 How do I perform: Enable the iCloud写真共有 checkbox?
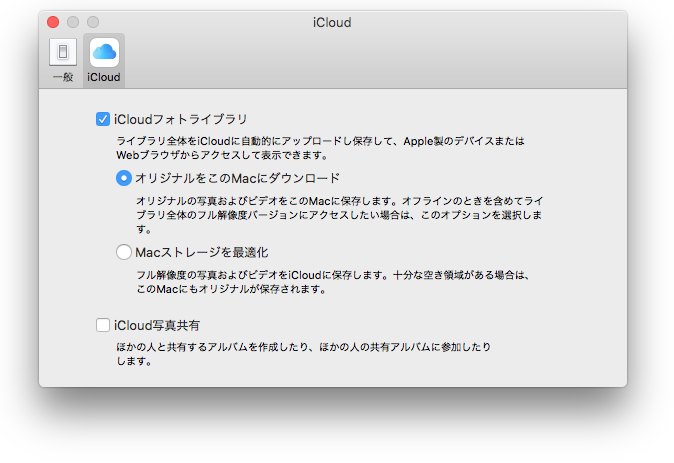click(x=103, y=325)
